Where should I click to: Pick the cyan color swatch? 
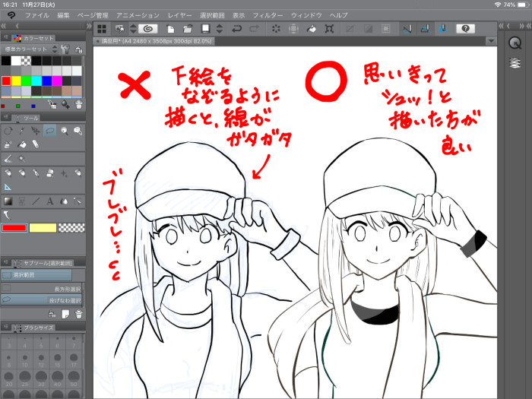[36, 81]
